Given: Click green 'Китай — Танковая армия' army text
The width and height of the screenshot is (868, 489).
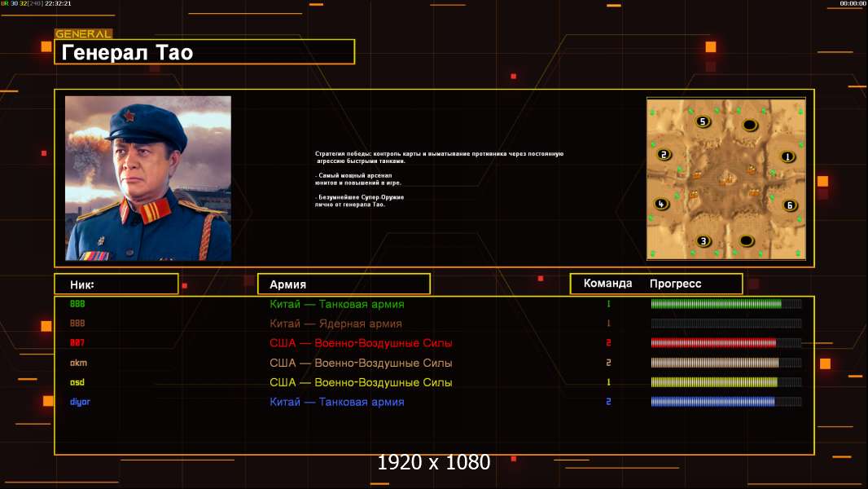Looking at the screenshot, I should click(x=336, y=304).
